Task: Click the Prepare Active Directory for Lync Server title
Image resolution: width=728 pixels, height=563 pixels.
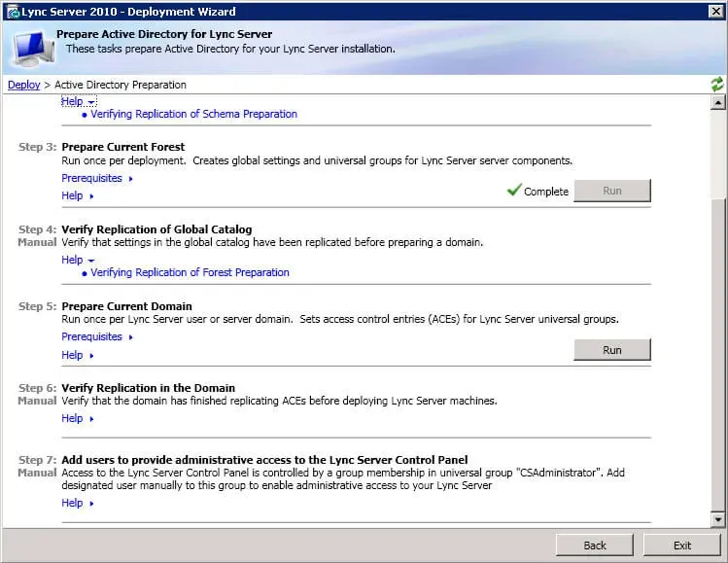Action: 164,34
